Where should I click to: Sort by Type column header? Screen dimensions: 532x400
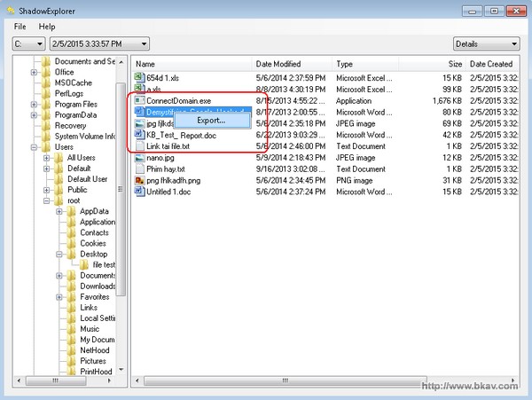click(x=365, y=64)
